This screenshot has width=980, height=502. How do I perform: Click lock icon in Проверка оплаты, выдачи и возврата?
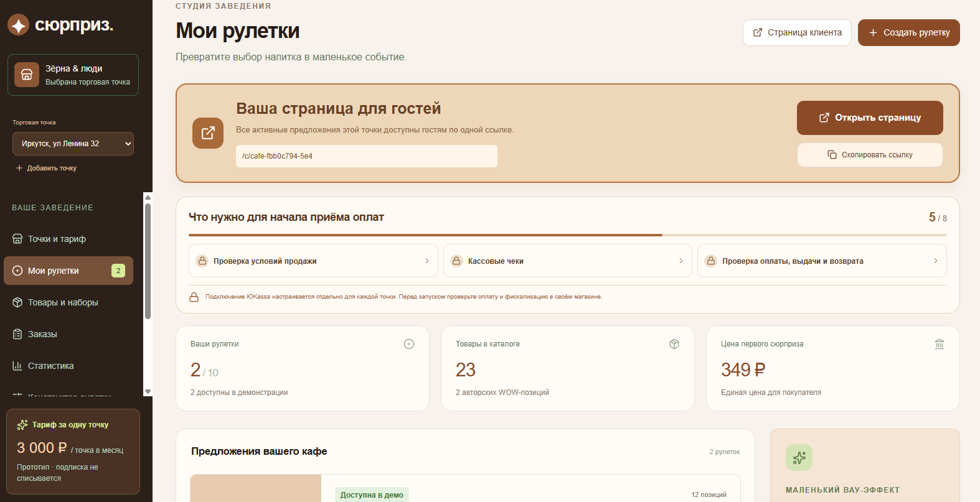tap(711, 261)
